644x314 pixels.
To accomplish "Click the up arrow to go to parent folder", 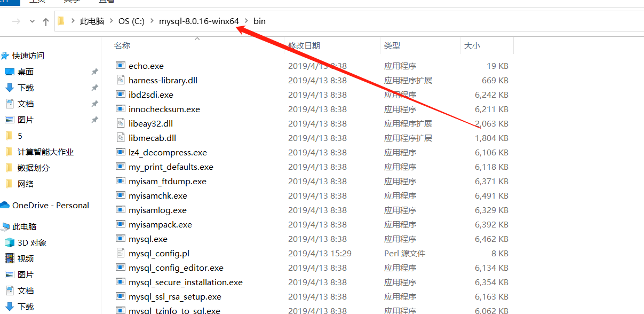I will click(x=45, y=21).
